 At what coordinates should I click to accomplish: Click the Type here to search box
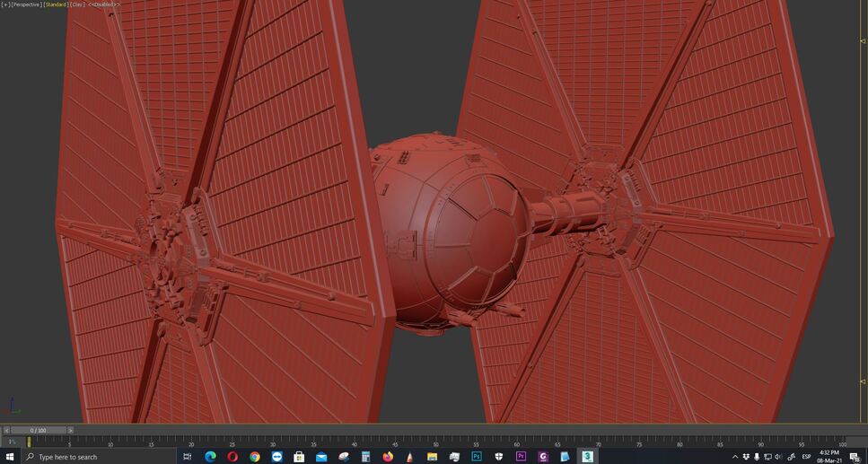(99, 457)
